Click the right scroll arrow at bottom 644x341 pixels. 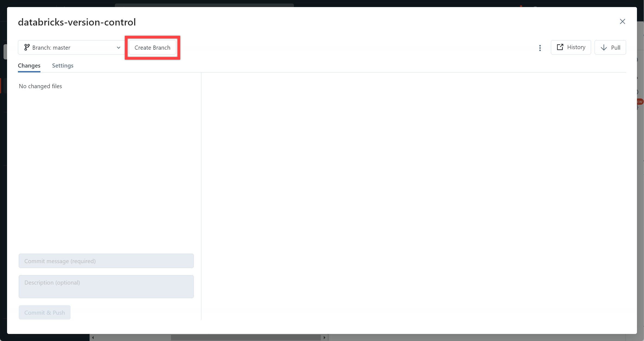[x=324, y=337]
